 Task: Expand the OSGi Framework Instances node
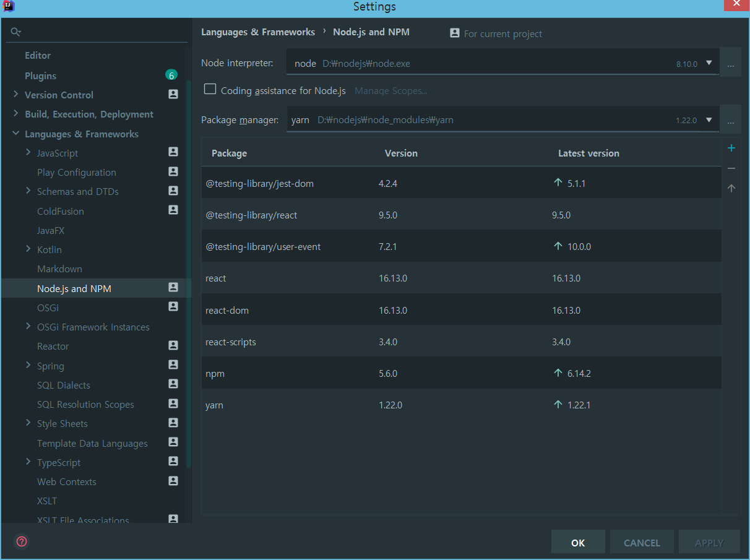[x=28, y=327]
